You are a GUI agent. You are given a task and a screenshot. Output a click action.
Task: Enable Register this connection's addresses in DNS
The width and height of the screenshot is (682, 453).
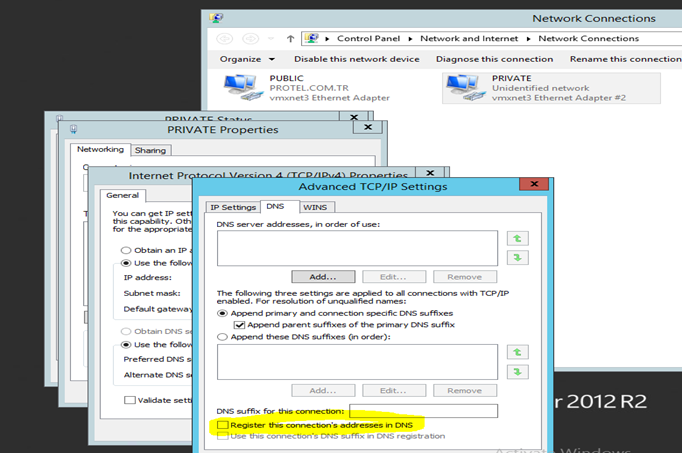(223, 425)
